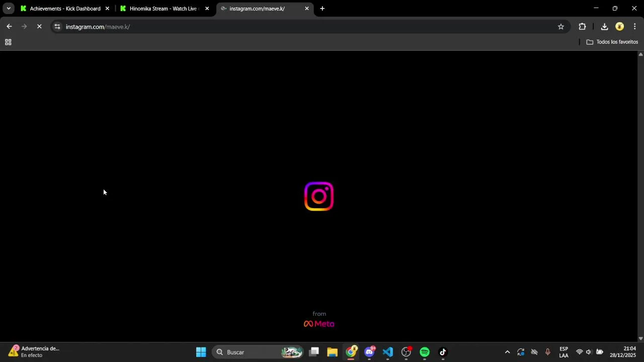644x362 pixels.
Task: Click the microphone tray icon
Action: [x=548, y=352]
